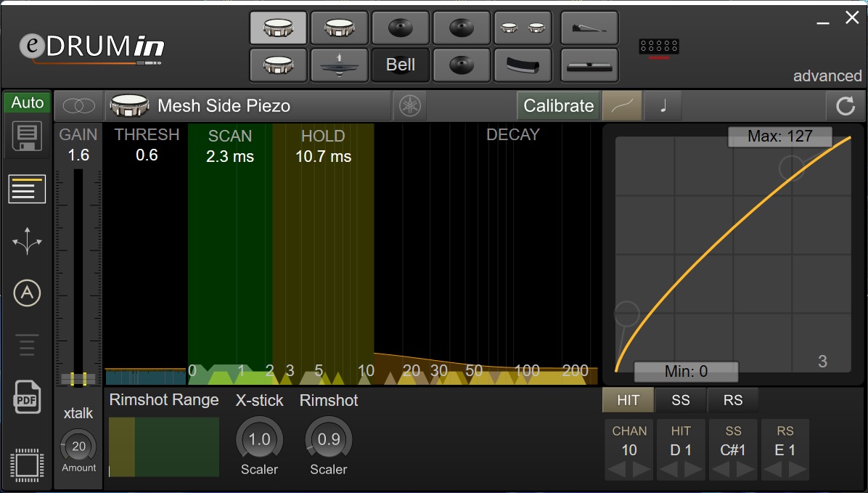Open the chip hardware settings icon
The height and width of the screenshot is (493, 868).
27,465
